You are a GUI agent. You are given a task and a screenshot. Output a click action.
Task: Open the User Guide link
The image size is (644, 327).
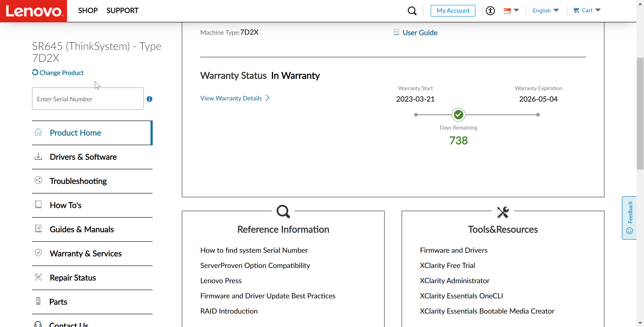pyautogui.click(x=420, y=33)
